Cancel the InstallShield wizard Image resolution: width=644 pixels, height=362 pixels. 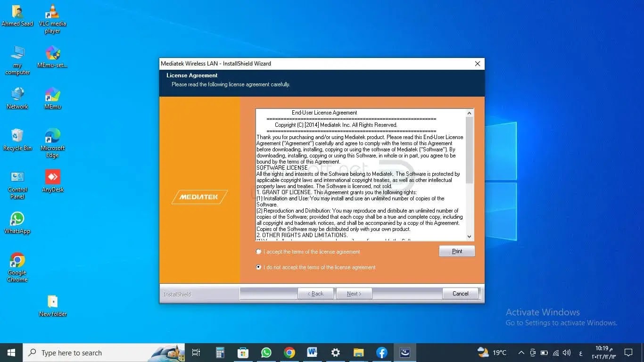click(x=460, y=294)
